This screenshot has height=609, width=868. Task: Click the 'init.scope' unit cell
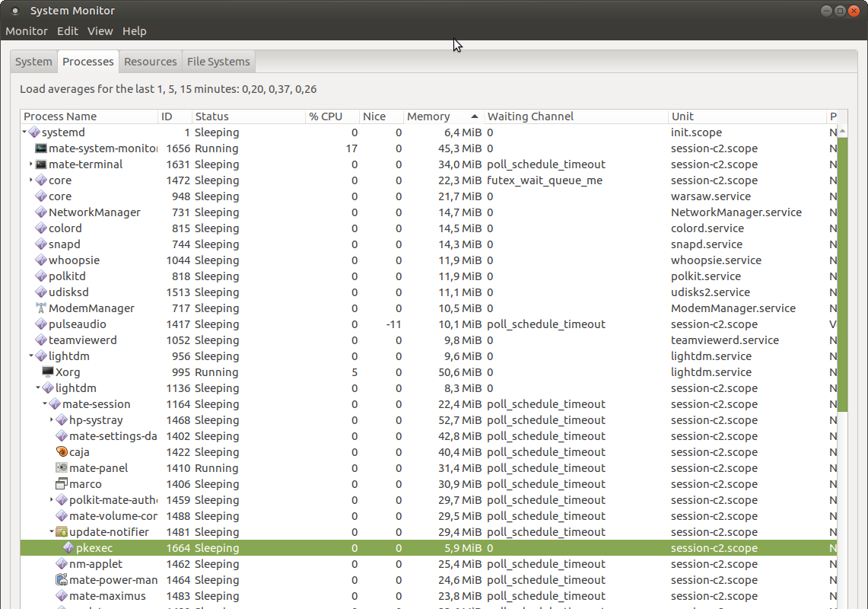point(696,132)
